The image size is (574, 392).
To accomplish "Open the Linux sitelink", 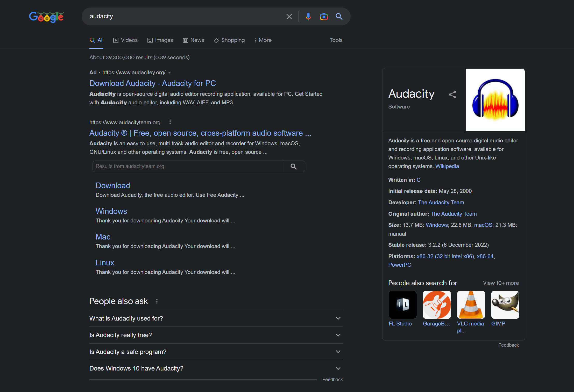I will point(105,263).
